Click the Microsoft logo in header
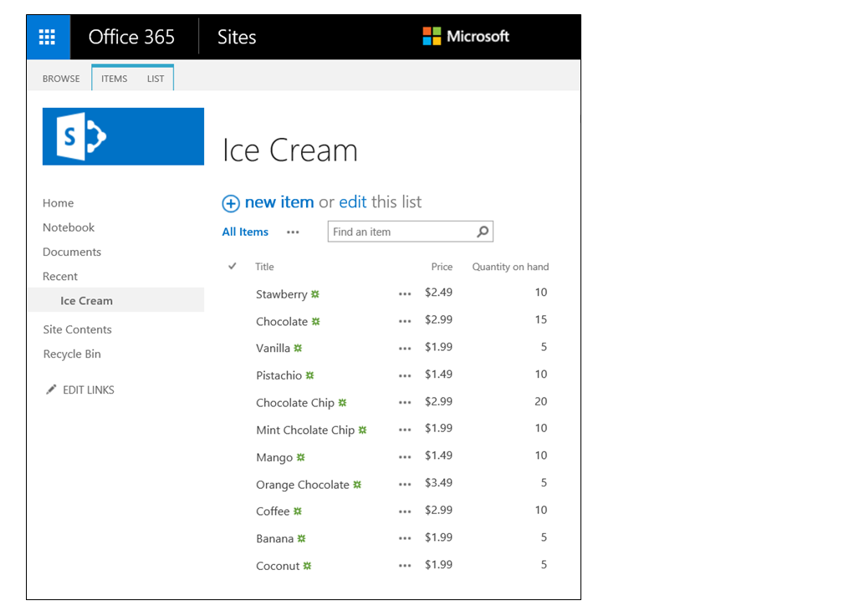The height and width of the screenshot is (616, 854). [466, 37]
